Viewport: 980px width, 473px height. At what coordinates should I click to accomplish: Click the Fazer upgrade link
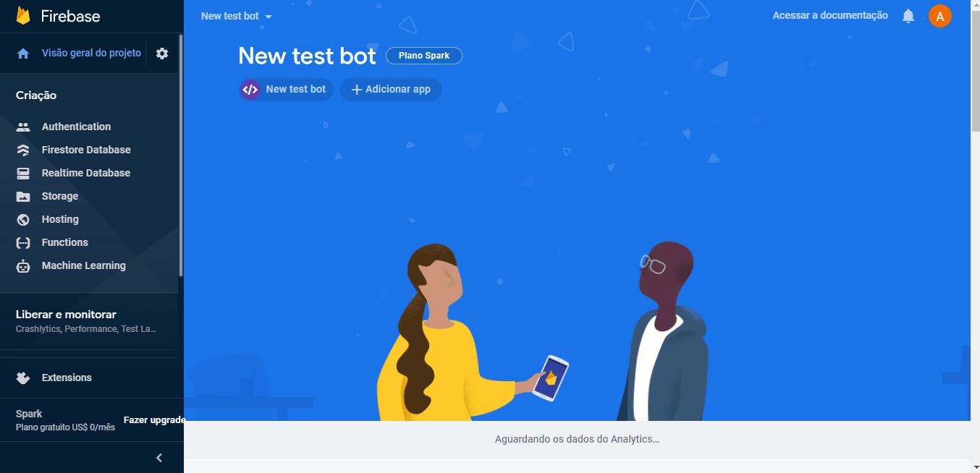pos(154,420)
